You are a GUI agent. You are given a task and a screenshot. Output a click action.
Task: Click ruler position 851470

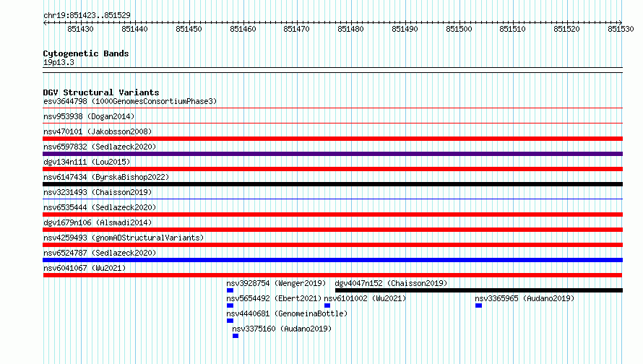[296, 29]
